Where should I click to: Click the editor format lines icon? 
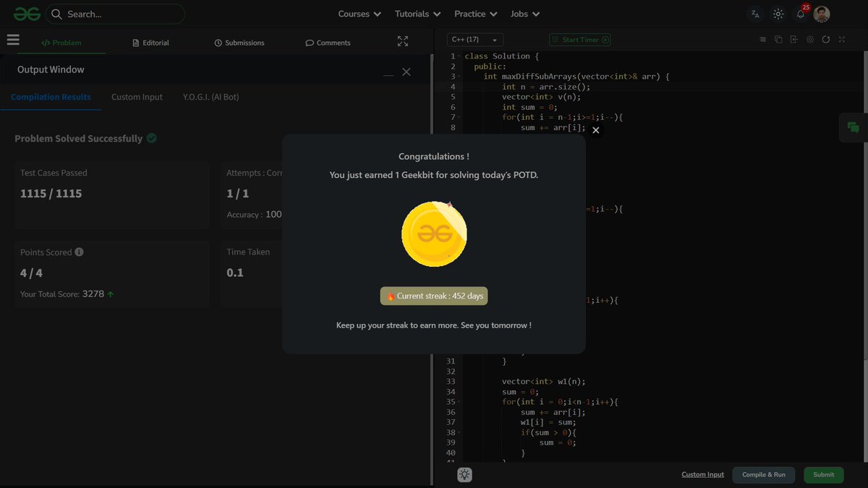[762, 40]
